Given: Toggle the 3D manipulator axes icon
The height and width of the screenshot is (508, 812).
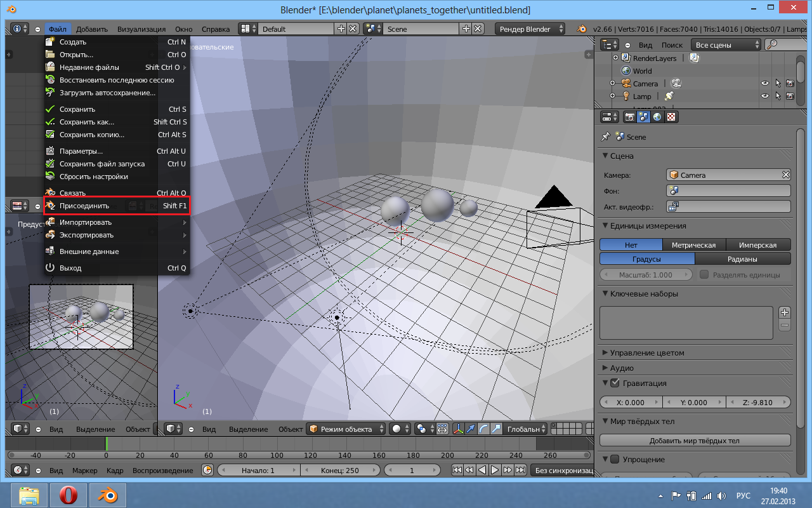Looking at the screenshot, I should [x=458, y=429].
